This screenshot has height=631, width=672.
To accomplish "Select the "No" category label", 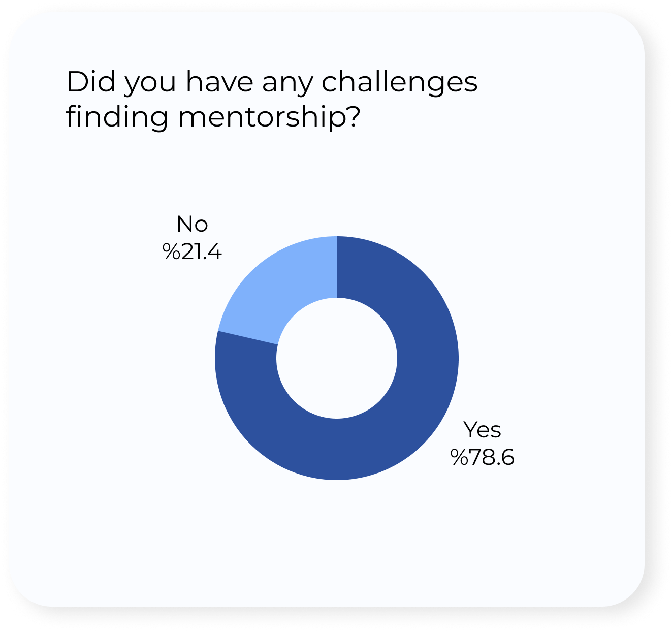I will pyautogui.click(x=192, y=224).
